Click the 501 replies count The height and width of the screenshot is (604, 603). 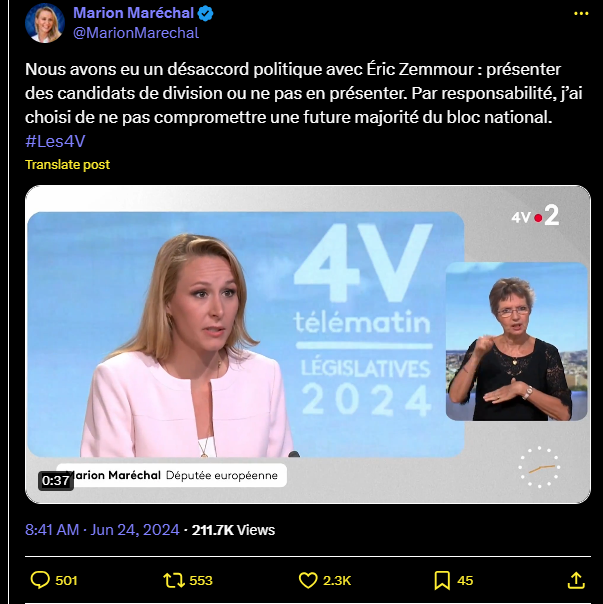[x=67, y=580]
